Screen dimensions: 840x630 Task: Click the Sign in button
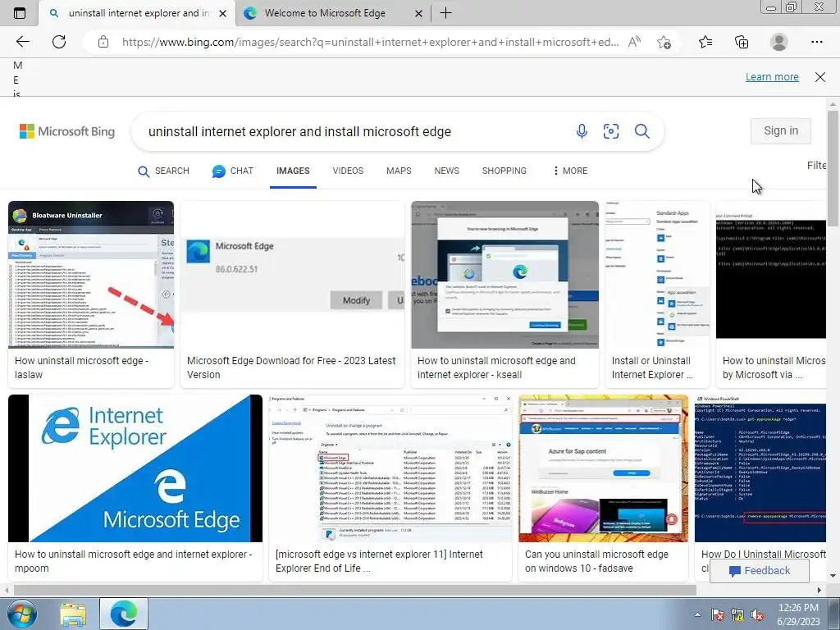(781, 130)
